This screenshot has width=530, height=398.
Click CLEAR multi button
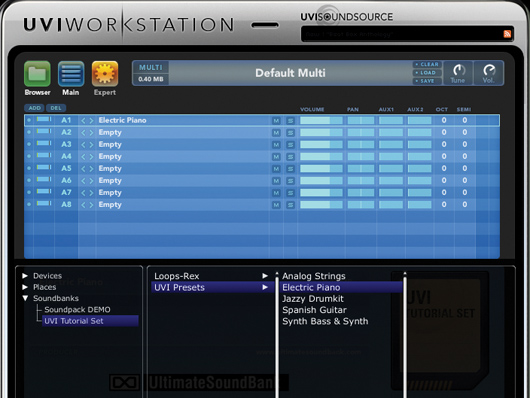(427, 64)
